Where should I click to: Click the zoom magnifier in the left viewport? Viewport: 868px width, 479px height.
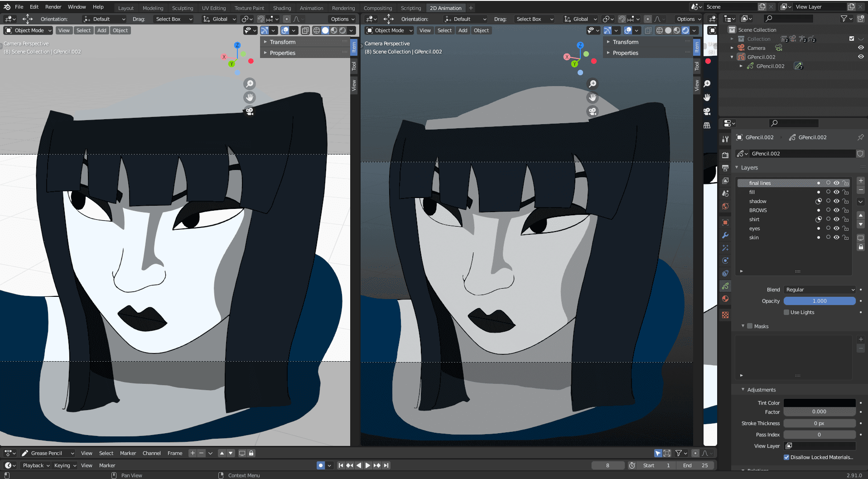point(250,84)
